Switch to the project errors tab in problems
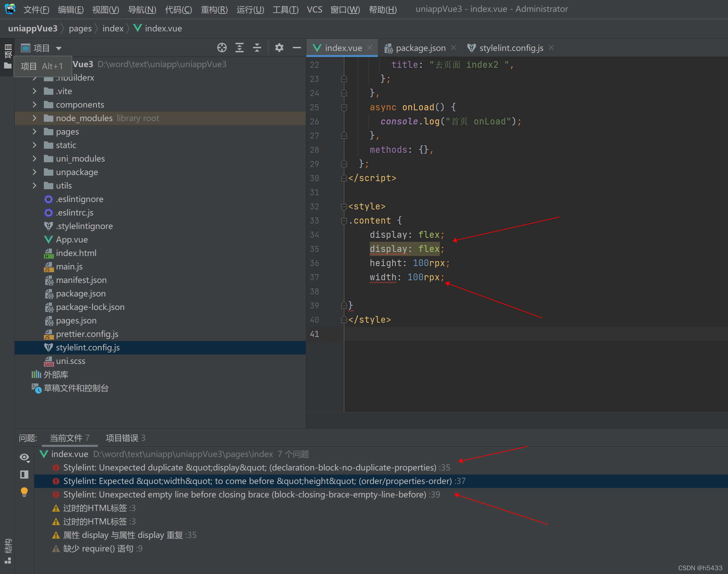This screenshot has width=728, height=574. (125, 438)
